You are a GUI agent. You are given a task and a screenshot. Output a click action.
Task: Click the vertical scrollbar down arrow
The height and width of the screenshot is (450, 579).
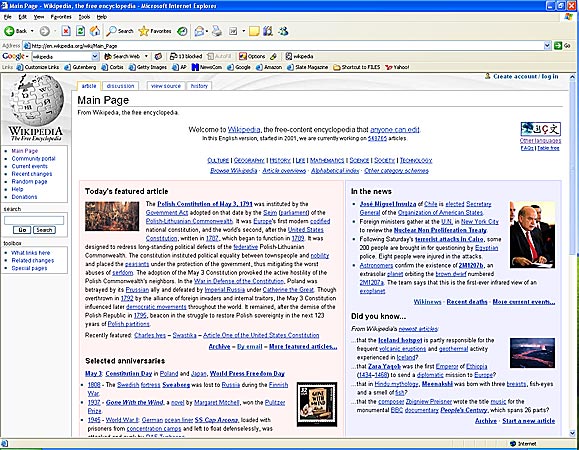click(572, 433)
